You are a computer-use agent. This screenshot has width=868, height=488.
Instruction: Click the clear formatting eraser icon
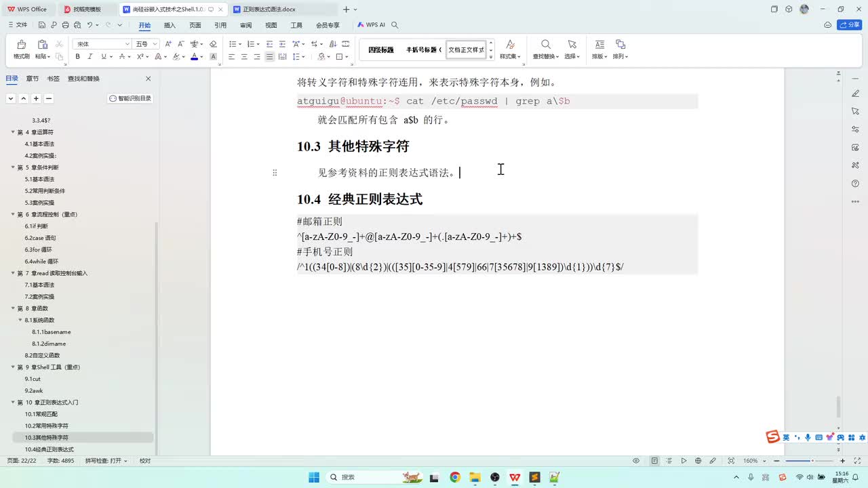[213, 44]
